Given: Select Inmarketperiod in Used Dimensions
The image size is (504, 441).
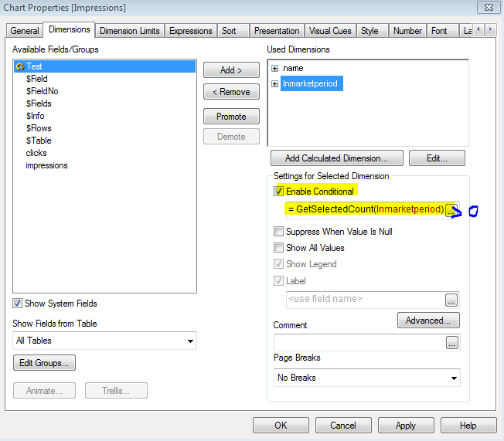Looking at the screenshot, I should [x=310, y=83].
